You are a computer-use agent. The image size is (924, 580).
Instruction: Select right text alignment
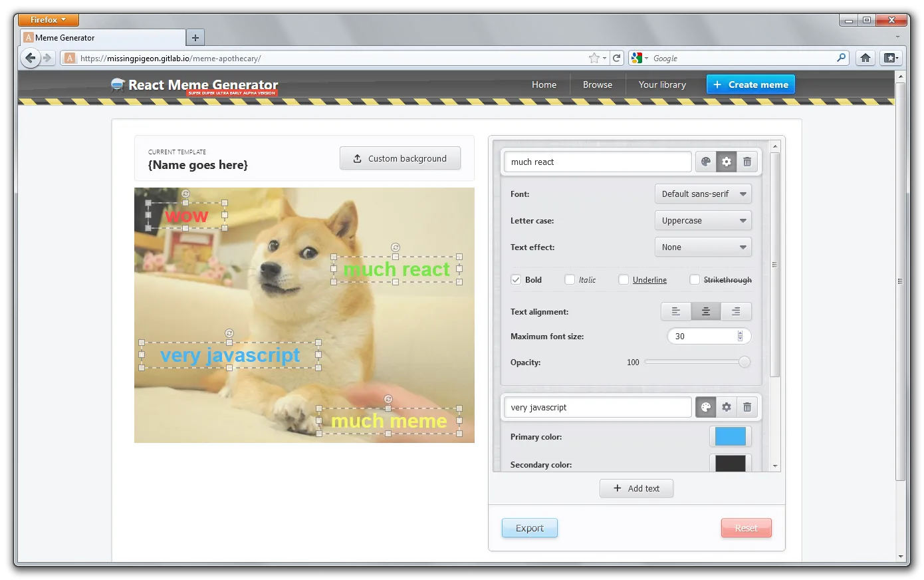tap(736, 311)
